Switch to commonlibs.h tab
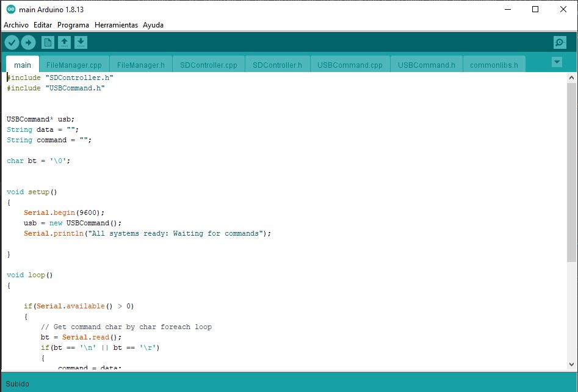This screenshot has height=392, width=578. pyautogui.click(x=494, y=65)
